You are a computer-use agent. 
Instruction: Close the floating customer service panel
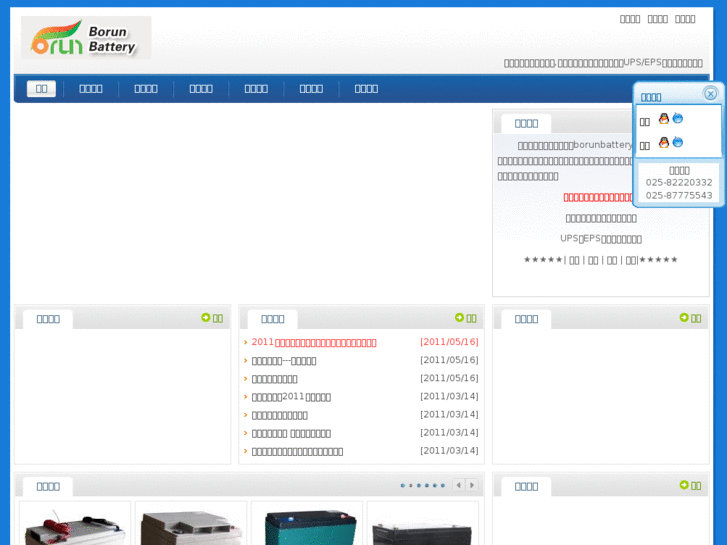tap(710, 94)
